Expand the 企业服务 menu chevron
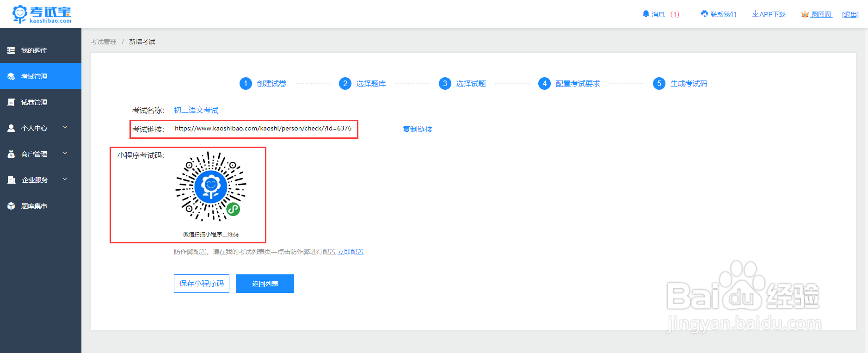The width and height of the screenshot is (868, 353). (65, 179)
